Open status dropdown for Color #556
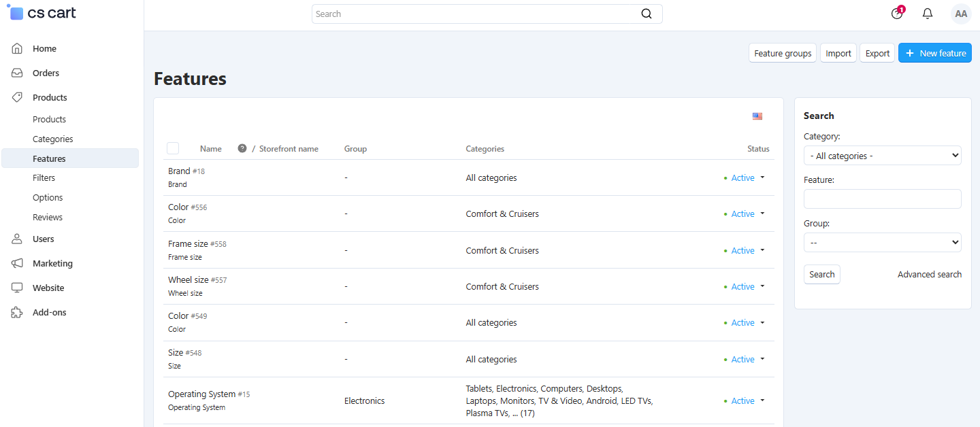980x427 pixels. (x=762, y=213)
